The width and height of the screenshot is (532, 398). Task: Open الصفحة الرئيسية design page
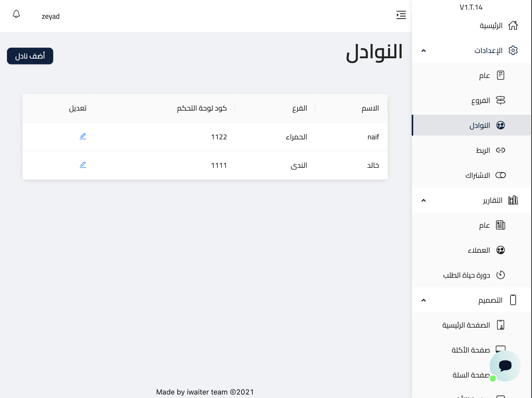point(466,325)
